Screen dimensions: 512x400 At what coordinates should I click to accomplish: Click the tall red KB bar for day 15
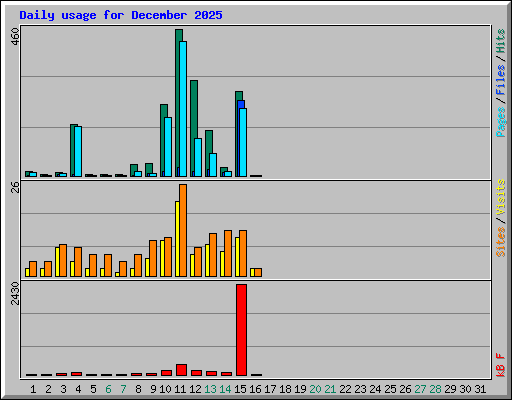pos(242,330)
